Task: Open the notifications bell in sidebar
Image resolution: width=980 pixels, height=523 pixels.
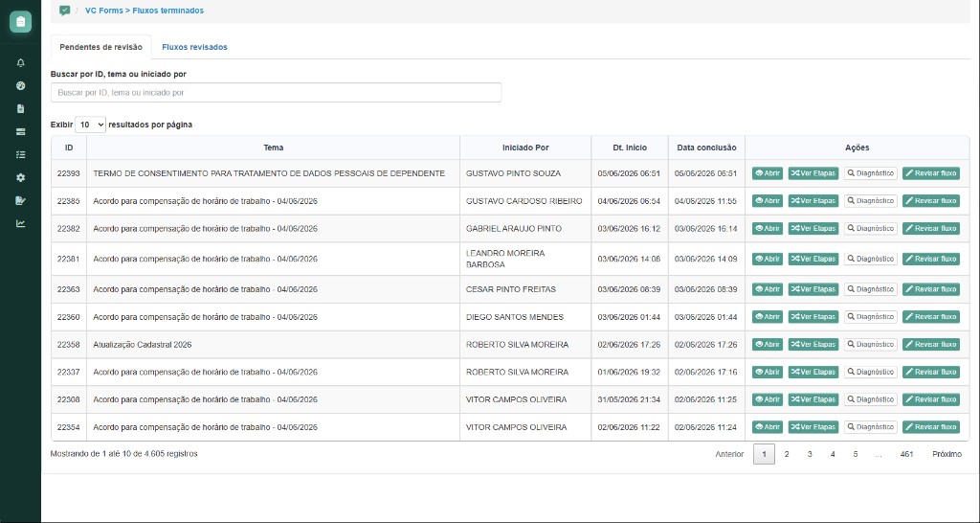Action: pyautogui.click(x=21, y=63)
